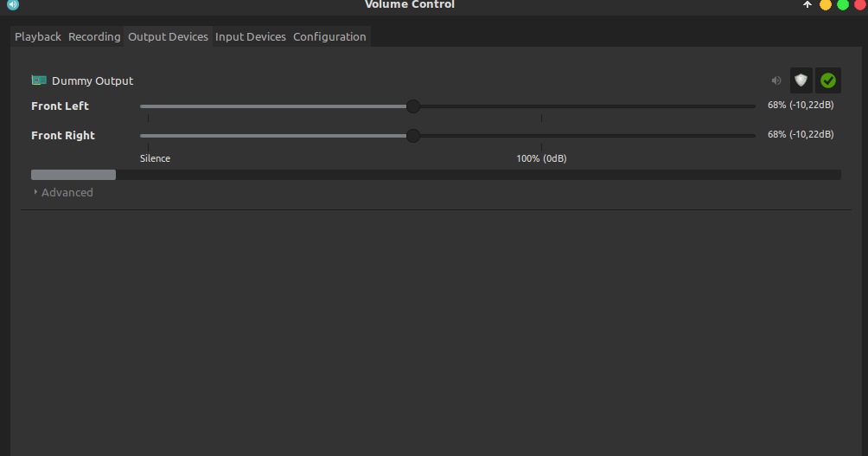Set Dummy Output as fallback device

coord(828,80)
